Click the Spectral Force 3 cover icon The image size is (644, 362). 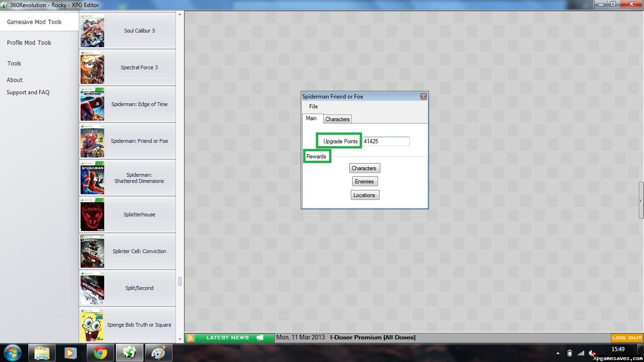coord(92,67)
